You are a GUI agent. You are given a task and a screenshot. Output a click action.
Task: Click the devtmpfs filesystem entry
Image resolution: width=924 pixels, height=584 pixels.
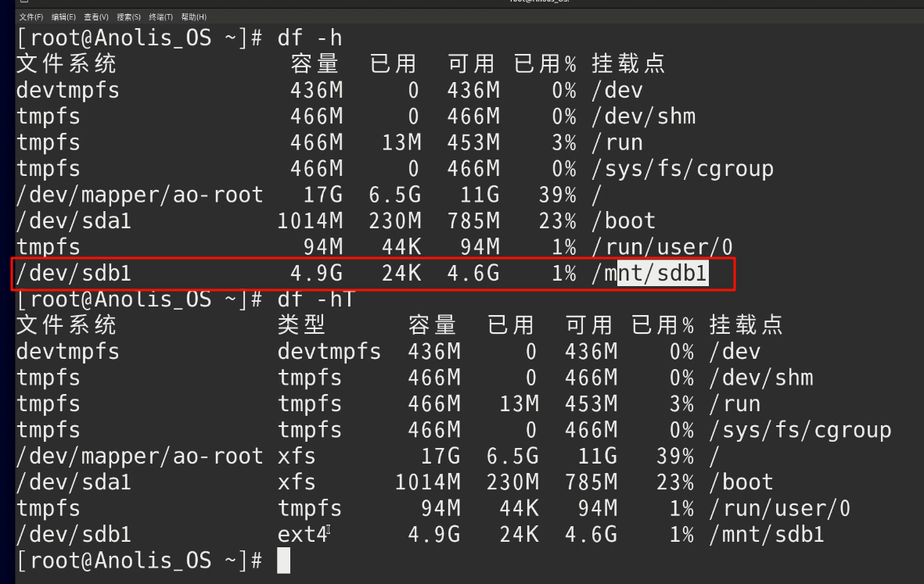(67, 89)
